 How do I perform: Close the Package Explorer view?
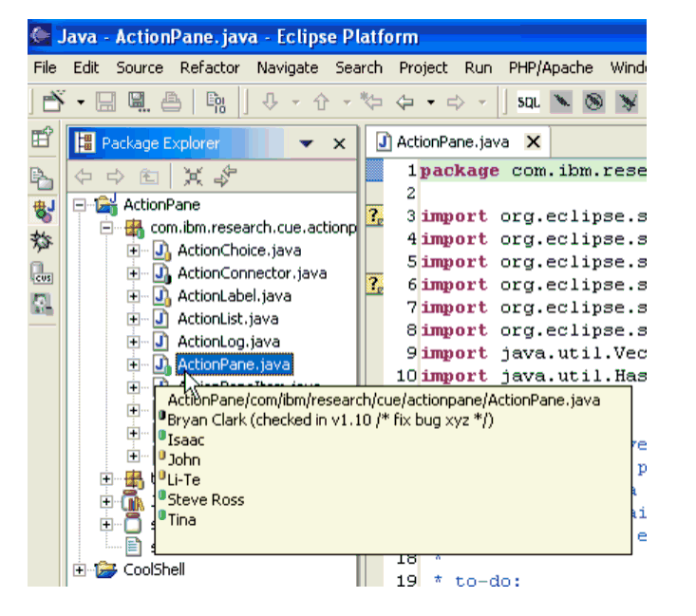pos(338,143)
